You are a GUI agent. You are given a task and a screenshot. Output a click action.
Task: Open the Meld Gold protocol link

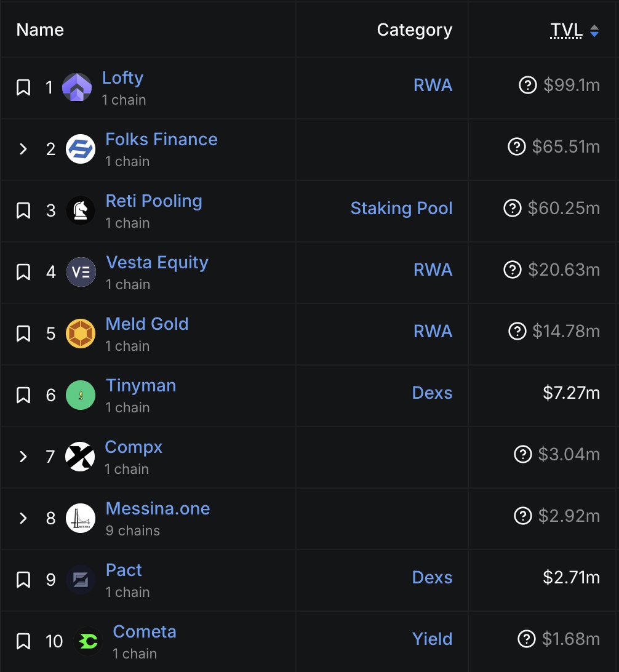coord(147,324)
